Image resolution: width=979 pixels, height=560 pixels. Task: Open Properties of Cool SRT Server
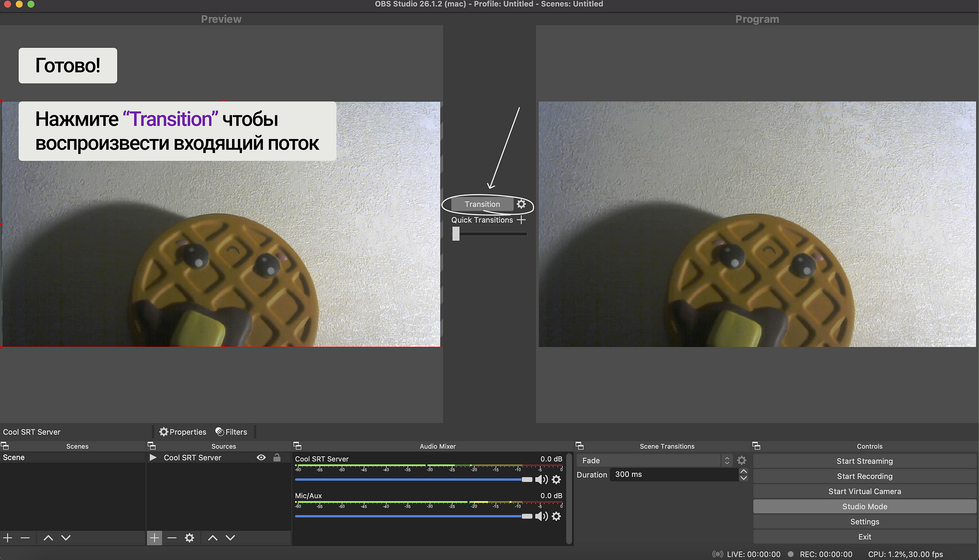click(x=183, y=432)
